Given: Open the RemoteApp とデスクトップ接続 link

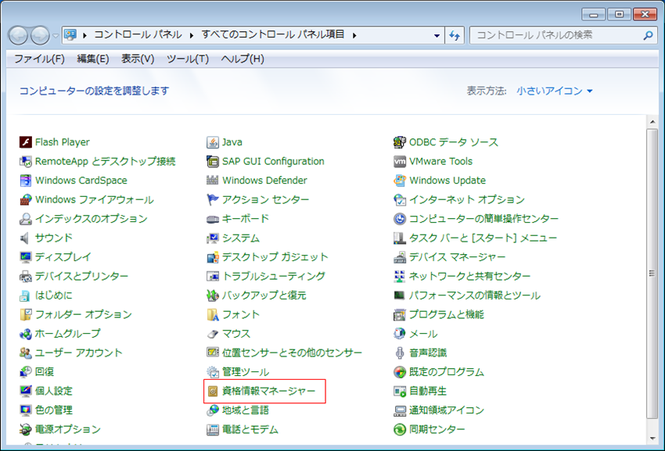Looking at the screenshot, I should coord(105,161).
